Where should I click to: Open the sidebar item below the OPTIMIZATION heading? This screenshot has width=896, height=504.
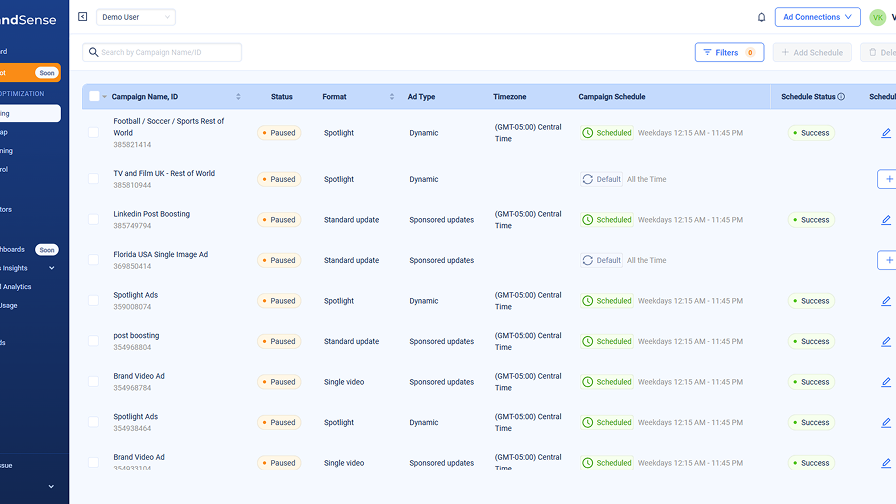(x=30, y=113)
